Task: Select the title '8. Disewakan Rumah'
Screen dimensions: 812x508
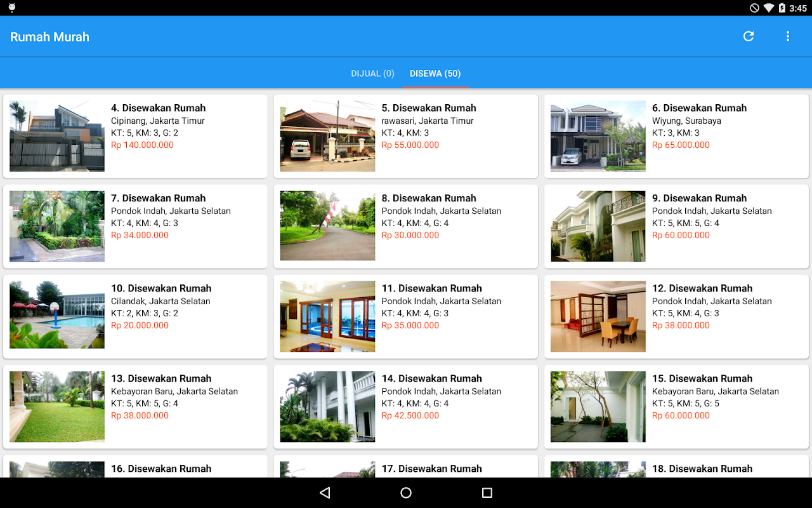Action: 429,198
